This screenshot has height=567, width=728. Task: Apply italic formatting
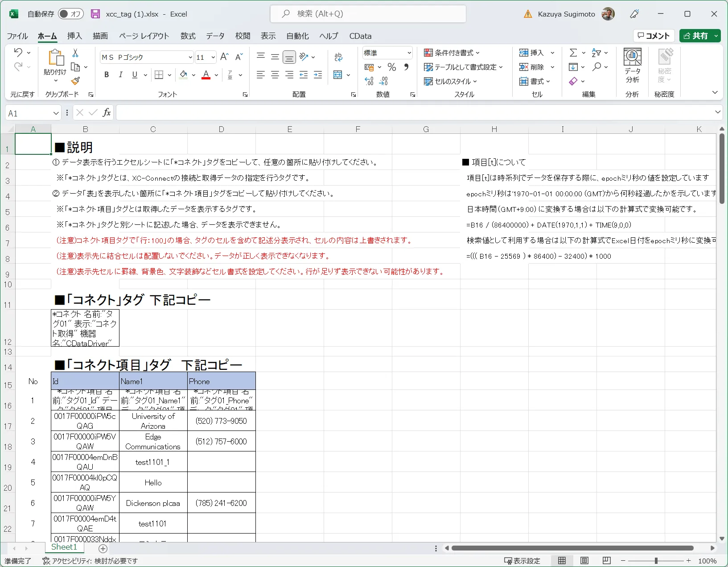click(120, 75)
